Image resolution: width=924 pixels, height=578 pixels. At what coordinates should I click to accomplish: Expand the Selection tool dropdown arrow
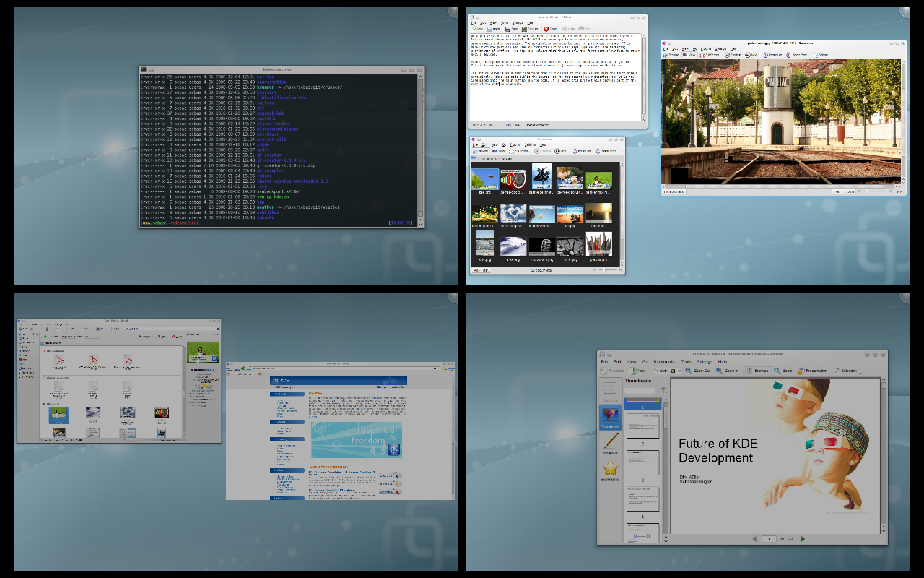tap(860, 372)
